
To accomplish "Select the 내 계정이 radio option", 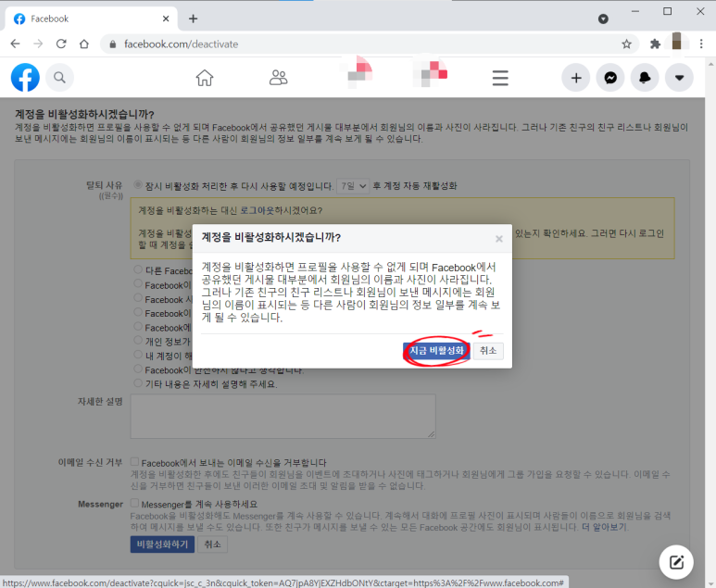I will pos(138,355).
